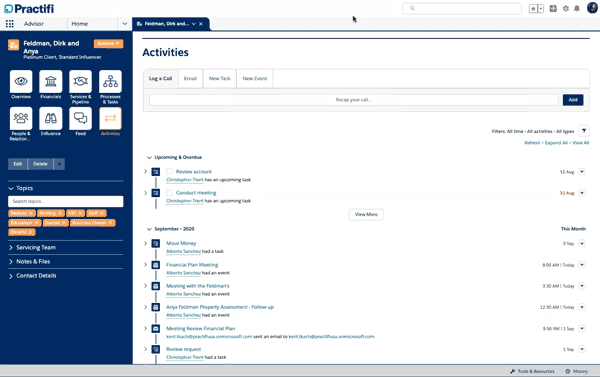The height and width of the screenshot is (377, 600).
Task: Select the Log a Call tab
Action: tap(160, 78)
